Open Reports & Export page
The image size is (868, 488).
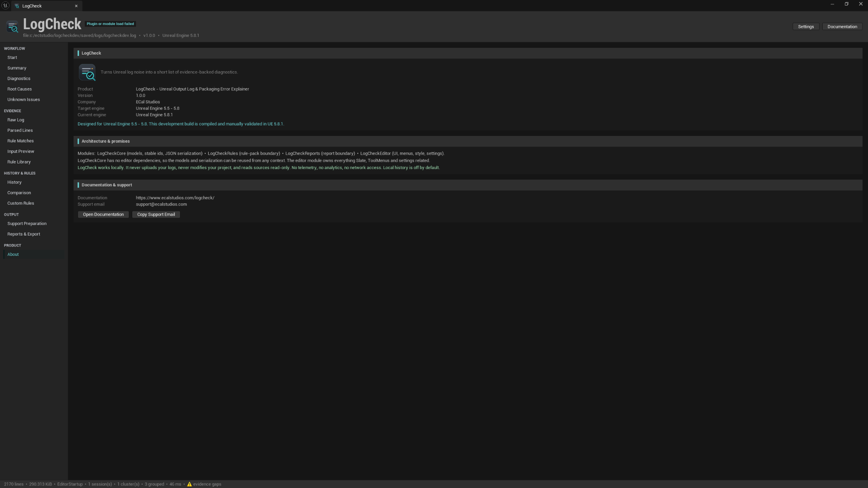pyautogui.click(x=34, y=234)
